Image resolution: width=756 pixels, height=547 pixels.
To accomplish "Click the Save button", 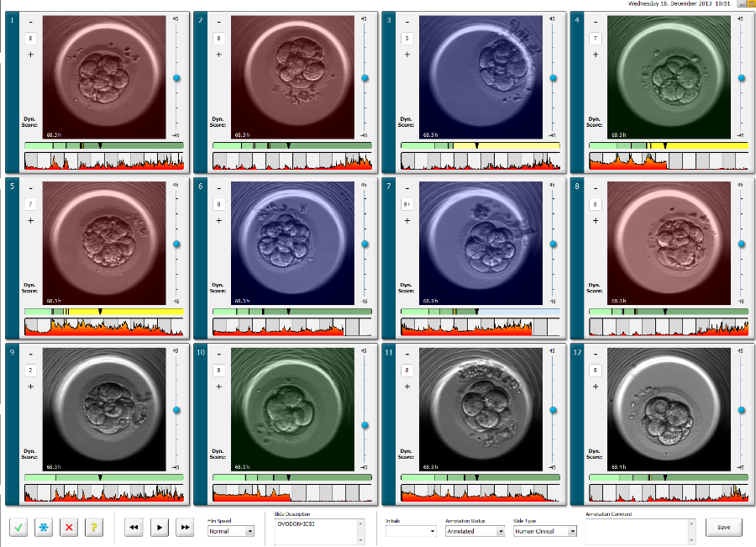I will (x=723, y=528).
